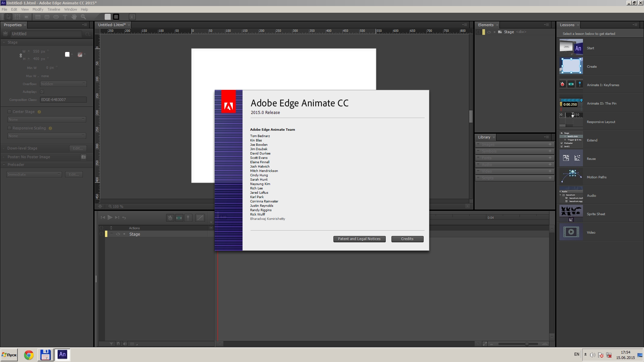The width and height of the screenshot is (644, 362).
Task: Open the Modify menu
Action: (x=38, y=9)
